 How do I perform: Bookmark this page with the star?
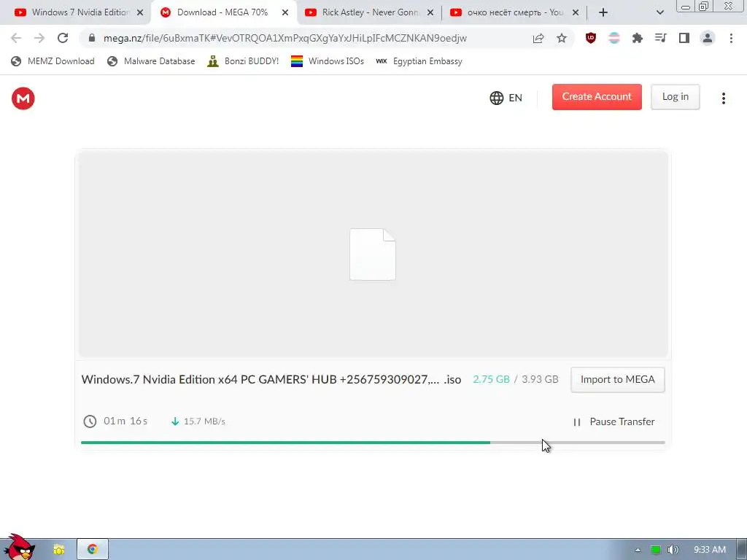point(562,38)
